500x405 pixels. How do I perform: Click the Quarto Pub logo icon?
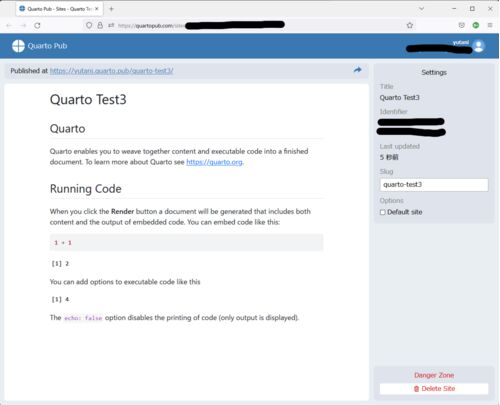[18, 46]
